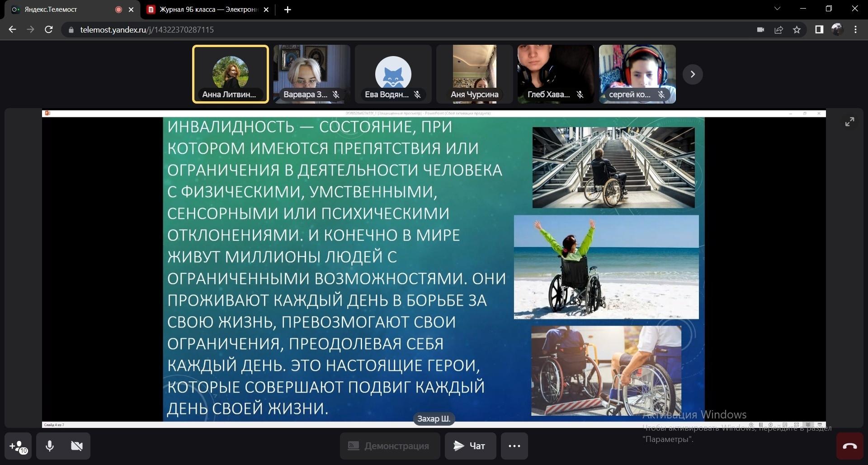Expand the tab search dropdown
The height and width of the screenshot is (465, 868).
pyautogui.click(x=777, y=9)
